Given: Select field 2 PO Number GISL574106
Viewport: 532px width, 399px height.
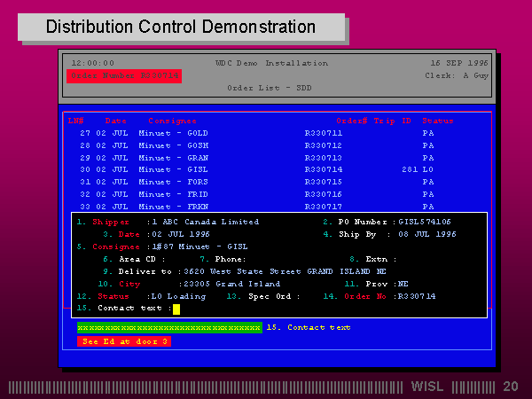Looking at the screenshot, I should (x=387, y=222).
